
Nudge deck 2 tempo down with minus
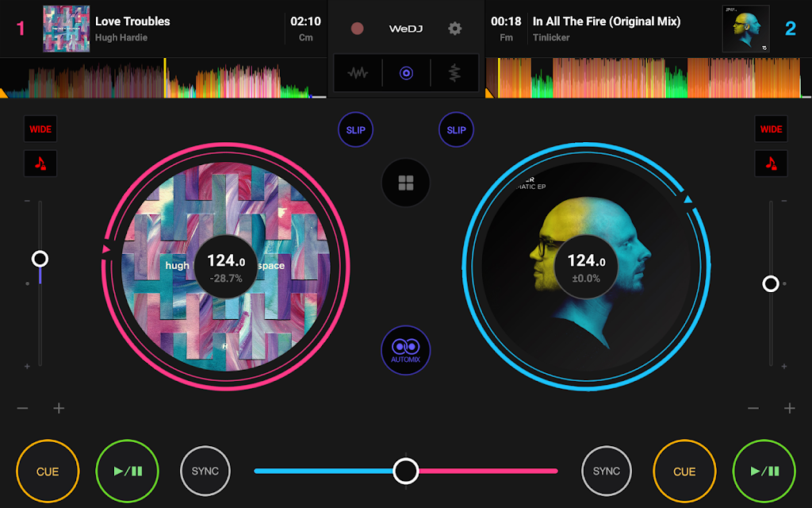(754, 408)
